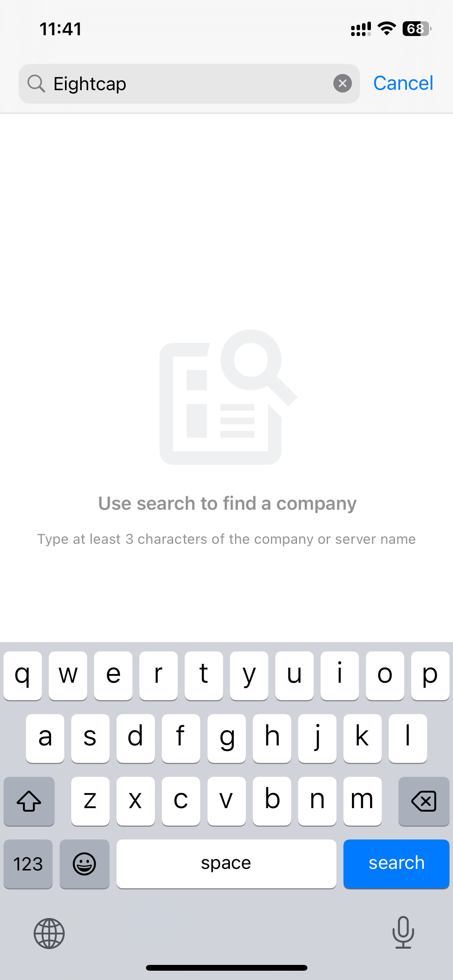The image size is (453, 980).
Task: Click inside the Eightcap search field
Action: (189, 84)
